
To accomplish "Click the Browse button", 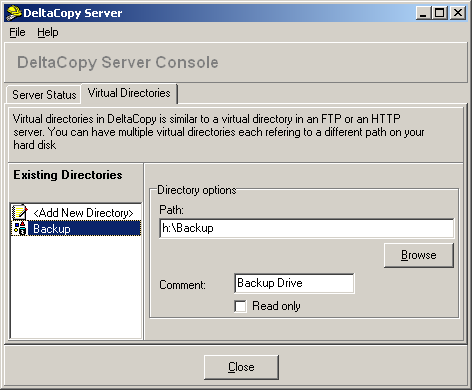I will click(x=419, y=255).
